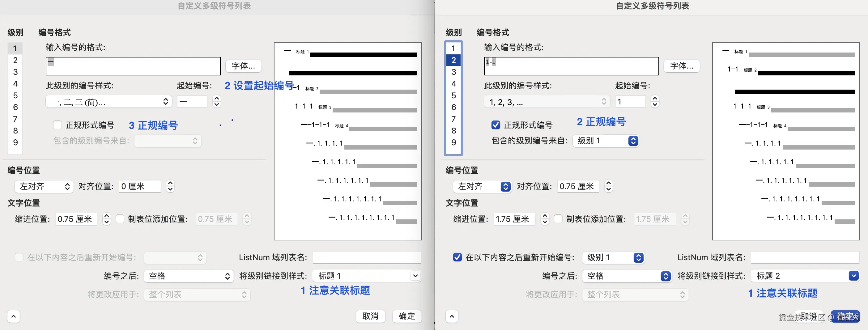Click the 字体... button in the left dialog
Viewport: 868px width, 330px height.
(243, 66)
